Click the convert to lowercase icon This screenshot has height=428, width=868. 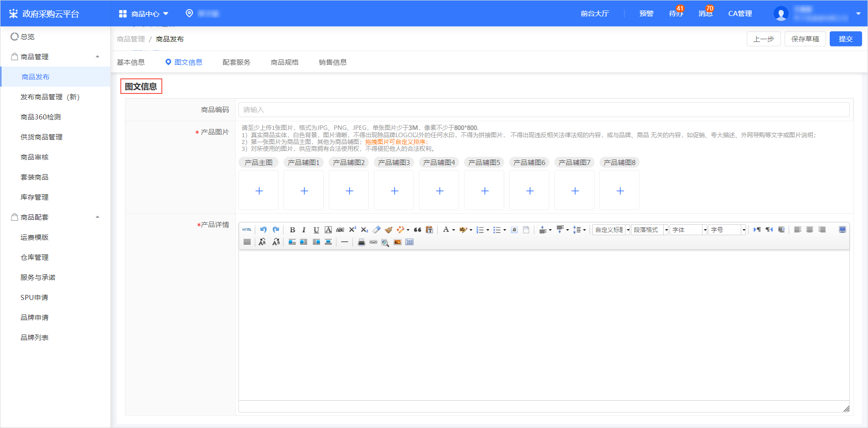click(276, 242)
